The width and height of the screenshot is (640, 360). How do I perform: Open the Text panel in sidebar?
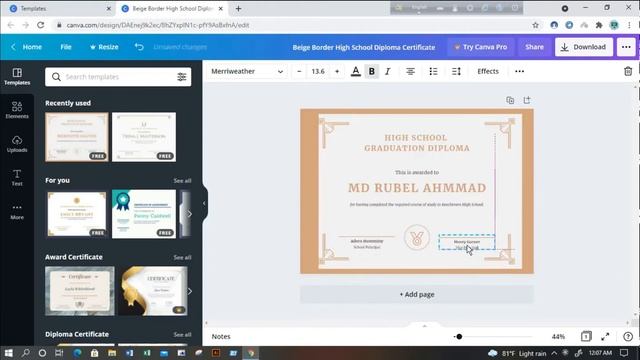[x=17, y=178]
